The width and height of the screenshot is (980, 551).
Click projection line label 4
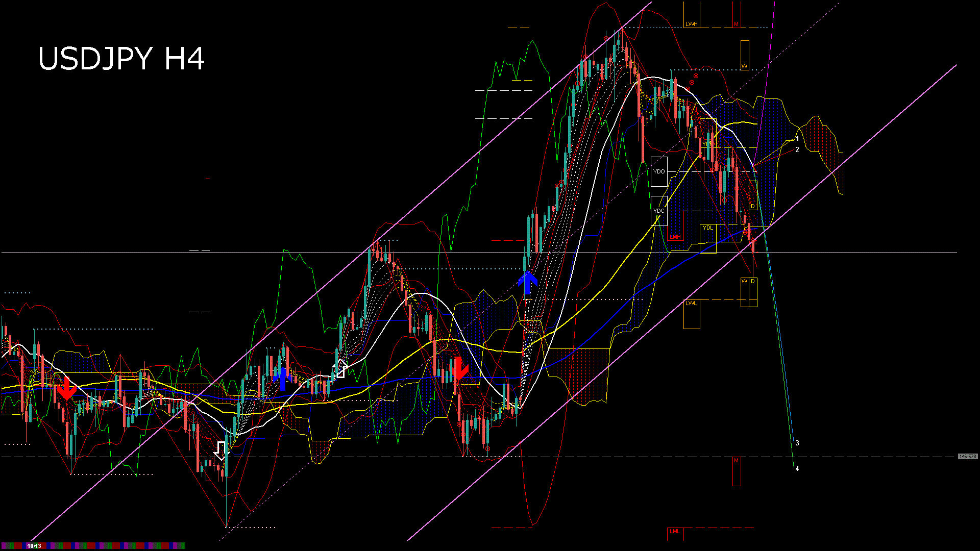(797, 468)
